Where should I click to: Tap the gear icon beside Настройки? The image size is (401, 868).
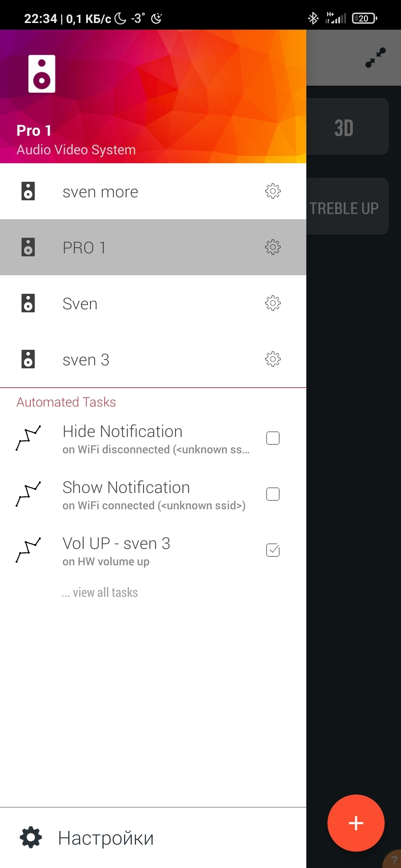click(x=31, y=837)
